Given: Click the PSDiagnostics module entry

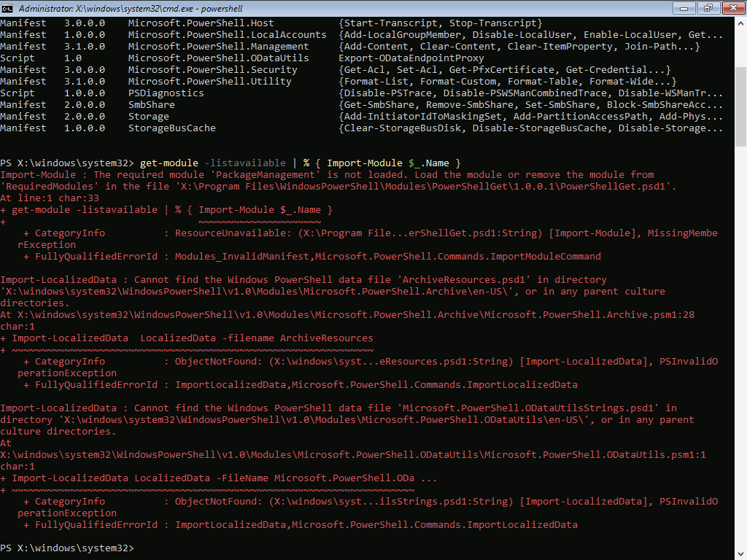Looking at the screenshot, I should click(x=166, y=93).
